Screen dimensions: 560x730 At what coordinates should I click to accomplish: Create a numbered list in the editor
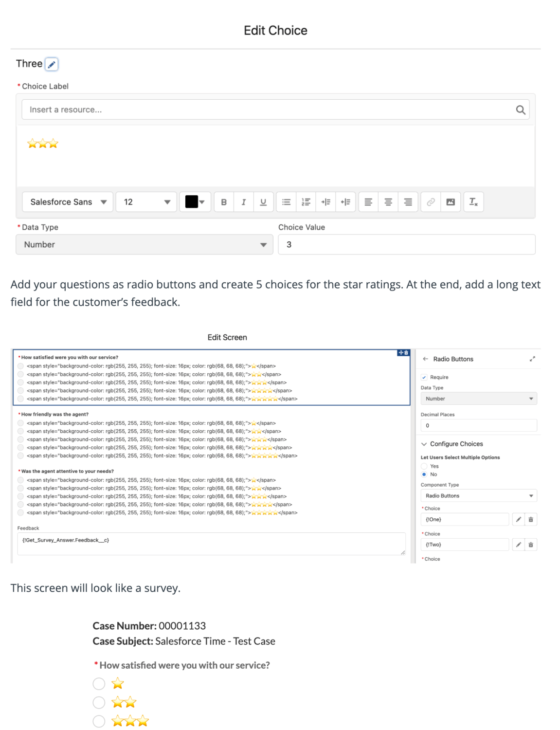306,201
